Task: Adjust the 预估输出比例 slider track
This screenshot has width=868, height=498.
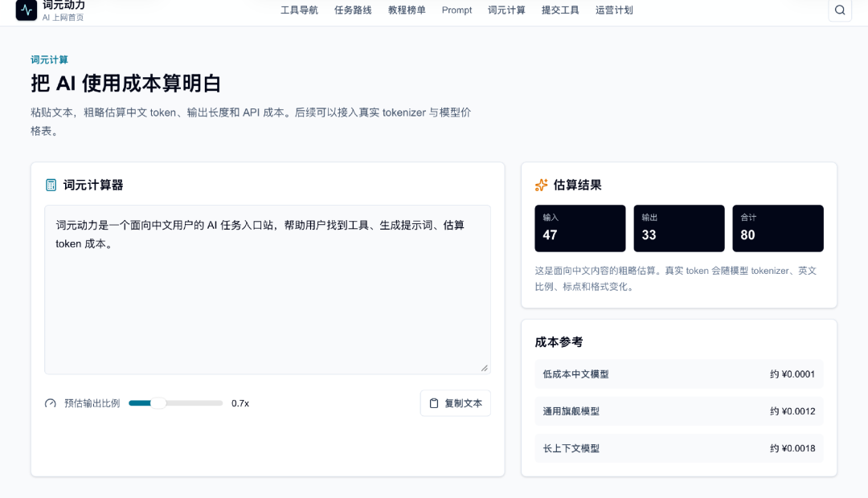Action: pyautogui.click(x=175, y=403)
